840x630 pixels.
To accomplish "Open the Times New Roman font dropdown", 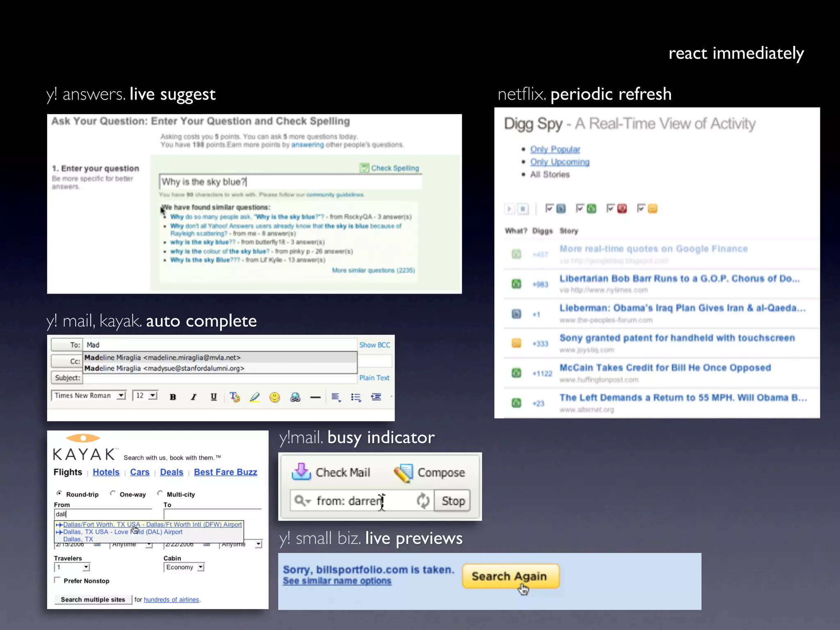I will click(x=121, y=395).
